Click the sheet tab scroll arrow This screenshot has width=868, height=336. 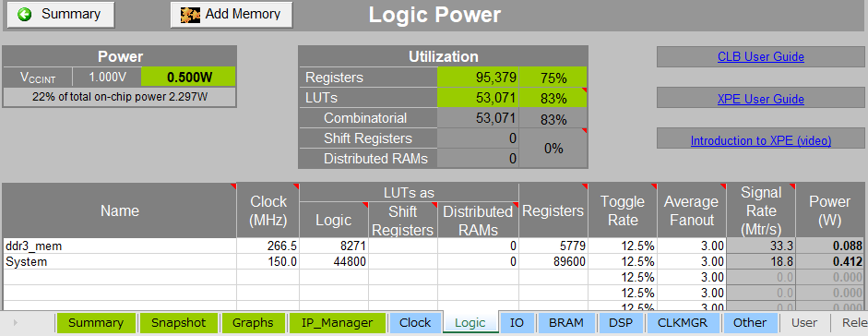click(15, 323)
